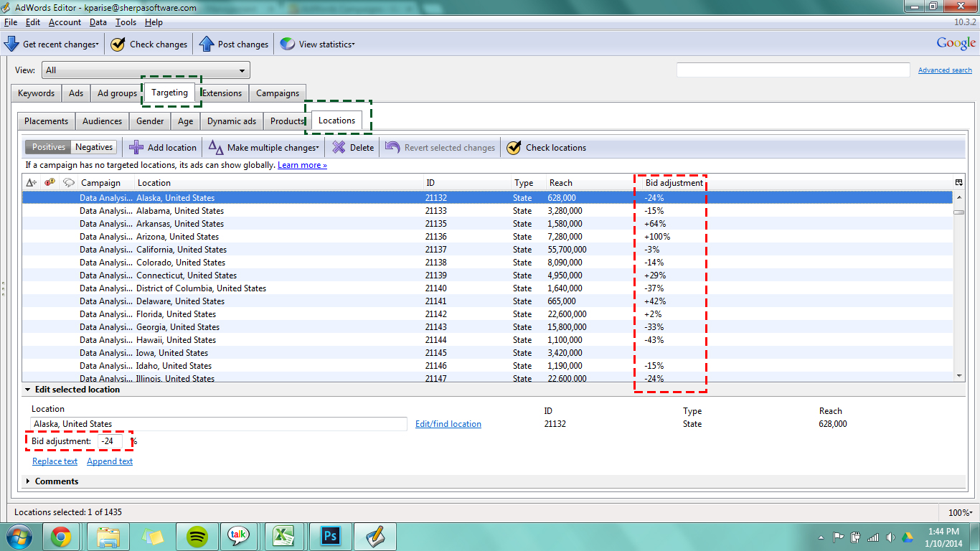
Task: Collapse the Edit selected location section
Action: 28,390
